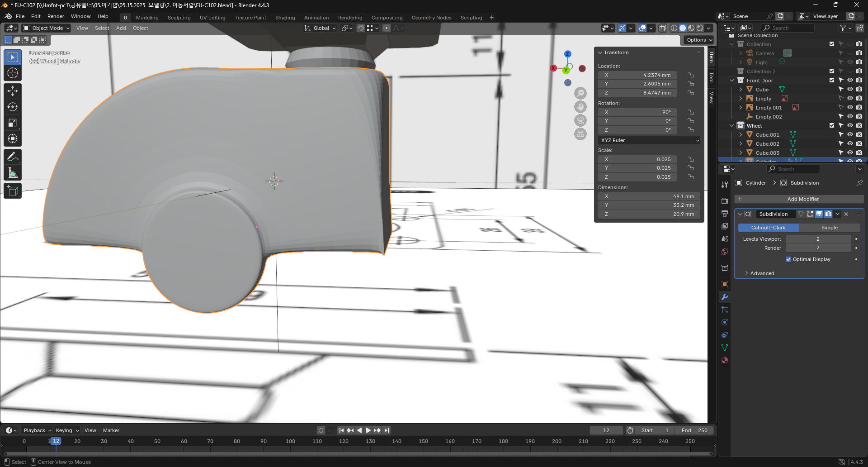This screenshot has height=467, width=868.
Task: Open the Options dropdown in viewport
Action: pyautogui.click(x=699, y=40)
